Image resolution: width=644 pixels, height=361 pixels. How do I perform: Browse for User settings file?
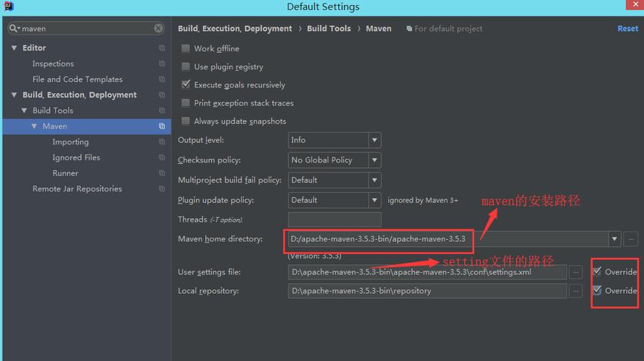[576, 272]
